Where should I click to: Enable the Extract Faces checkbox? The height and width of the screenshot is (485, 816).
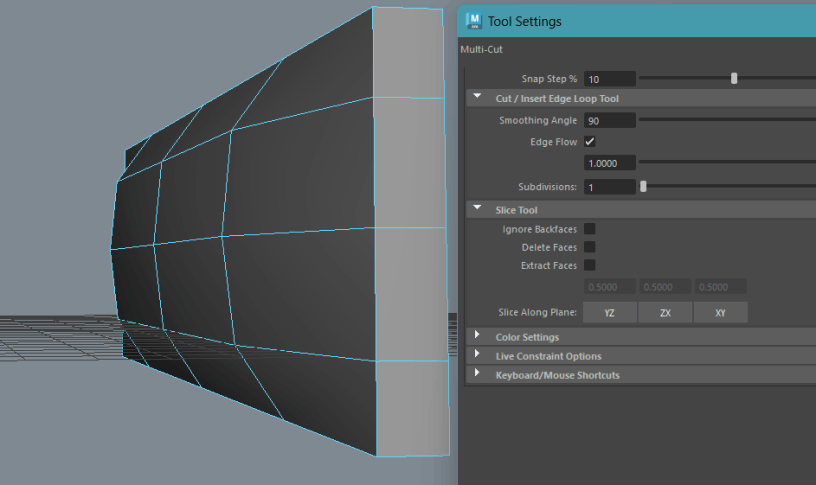590,265
